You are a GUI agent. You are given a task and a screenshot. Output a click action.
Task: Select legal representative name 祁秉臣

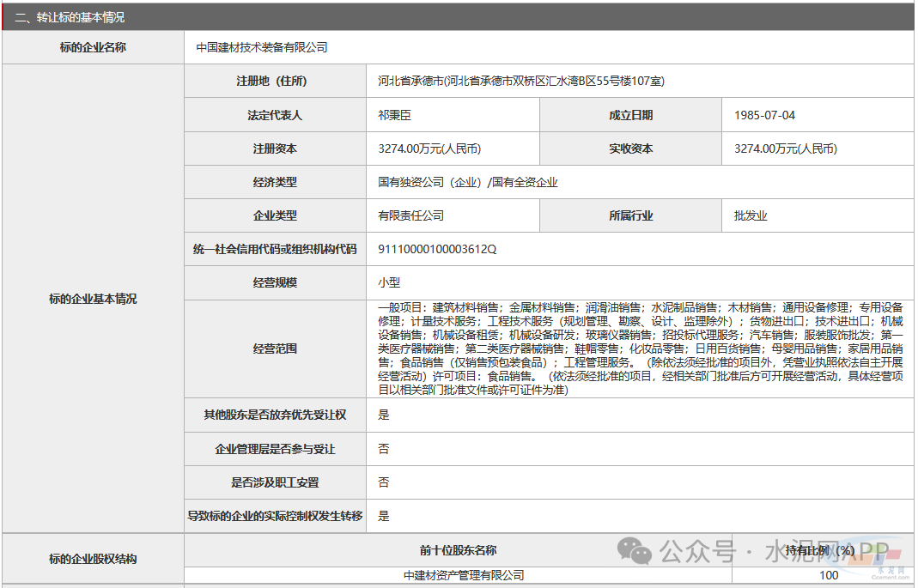[x=395, y=115]
